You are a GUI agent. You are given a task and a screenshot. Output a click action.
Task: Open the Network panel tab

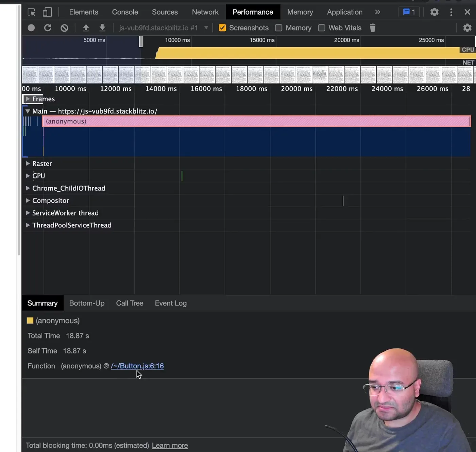pos(205,12)
